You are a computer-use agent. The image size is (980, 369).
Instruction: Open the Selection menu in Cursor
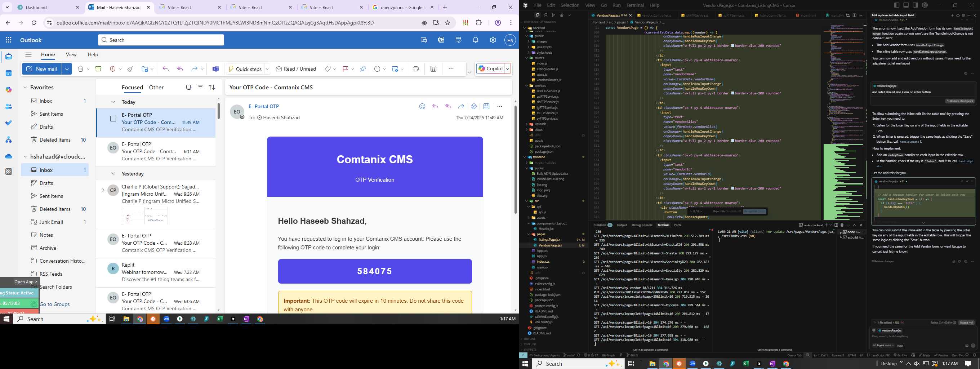point(570,5)
